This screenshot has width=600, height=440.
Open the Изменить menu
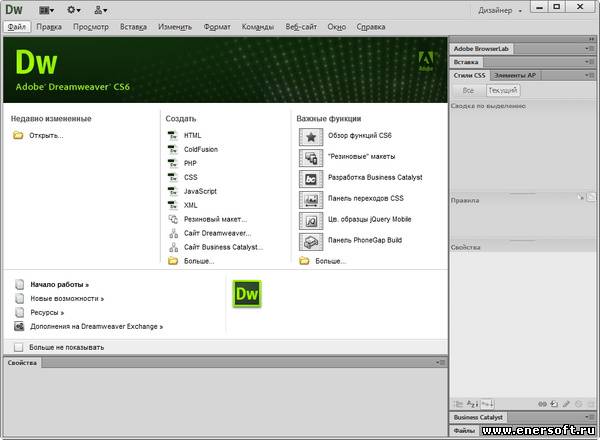click(175, 27)
